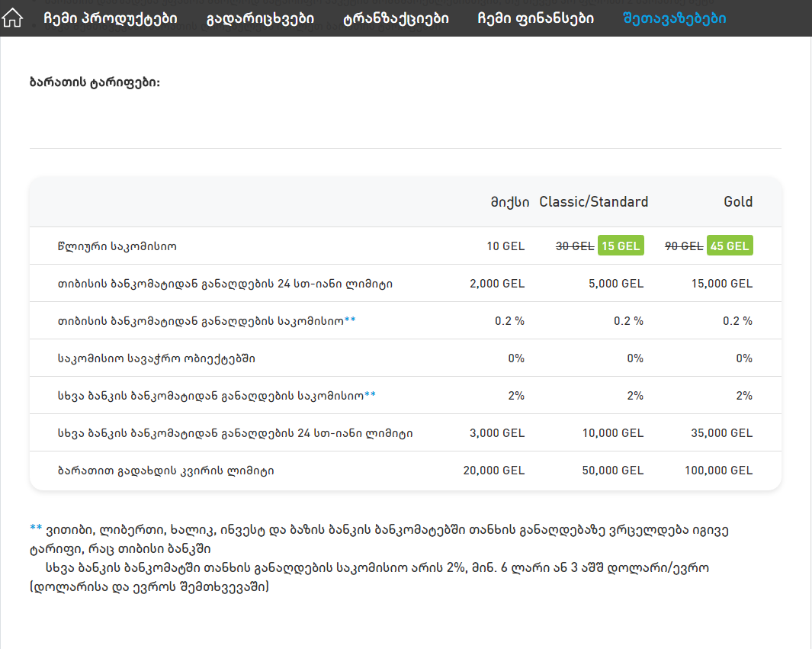Select the Gold column header
812x649 pixels.
tap(738, 202)
